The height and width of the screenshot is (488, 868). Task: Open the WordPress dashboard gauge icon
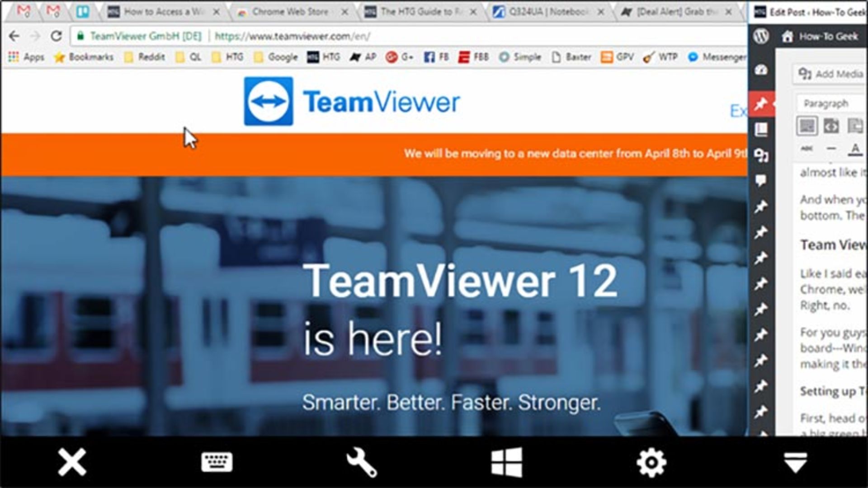click(x=761, y=70)
